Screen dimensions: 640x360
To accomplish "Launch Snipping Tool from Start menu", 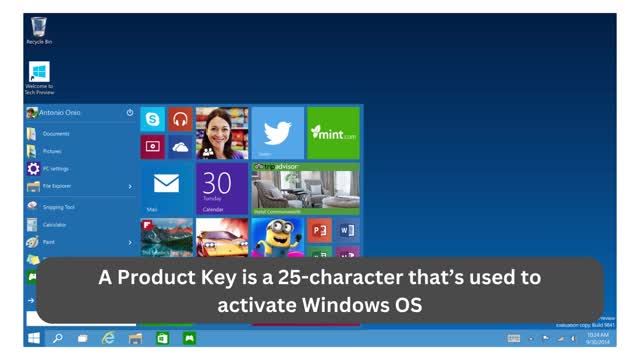I will point(51,207).
